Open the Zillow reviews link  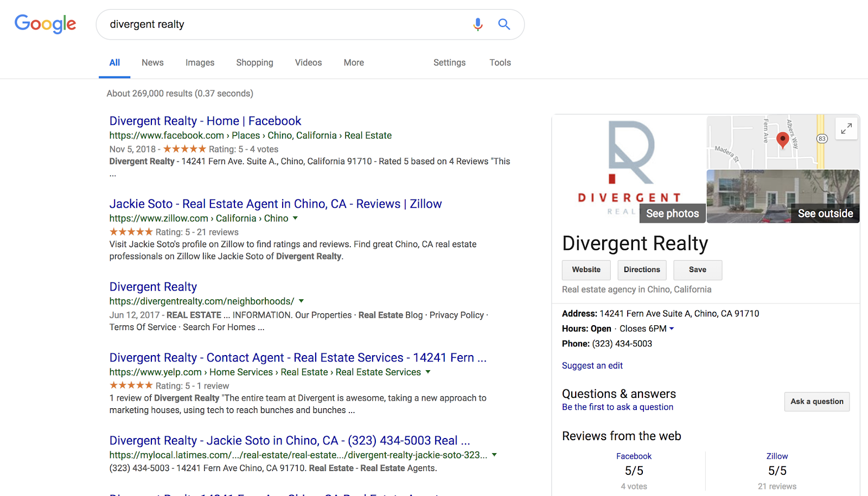(777, 456)
